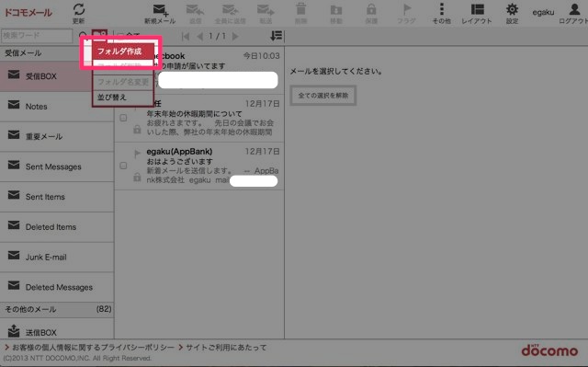This screenshot has height=367, width=588.
Task: Go to first page of mail list
Action: (x=186, y=36)
